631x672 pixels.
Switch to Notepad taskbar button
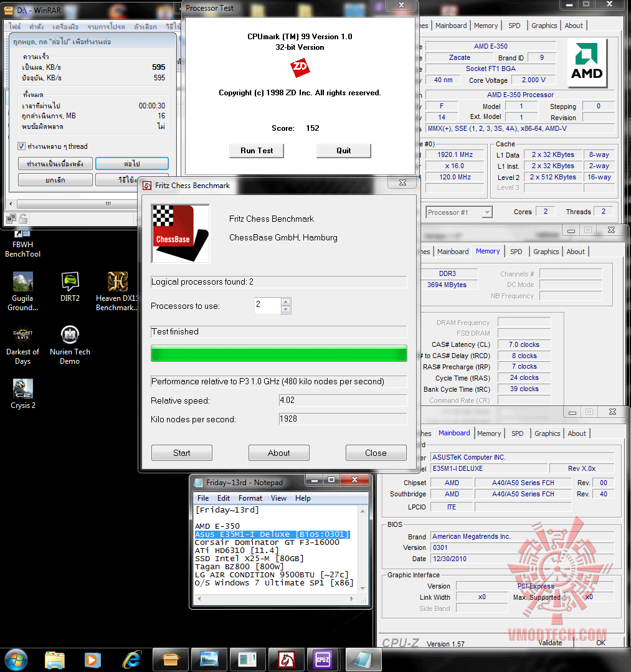(x=363, y=660)
